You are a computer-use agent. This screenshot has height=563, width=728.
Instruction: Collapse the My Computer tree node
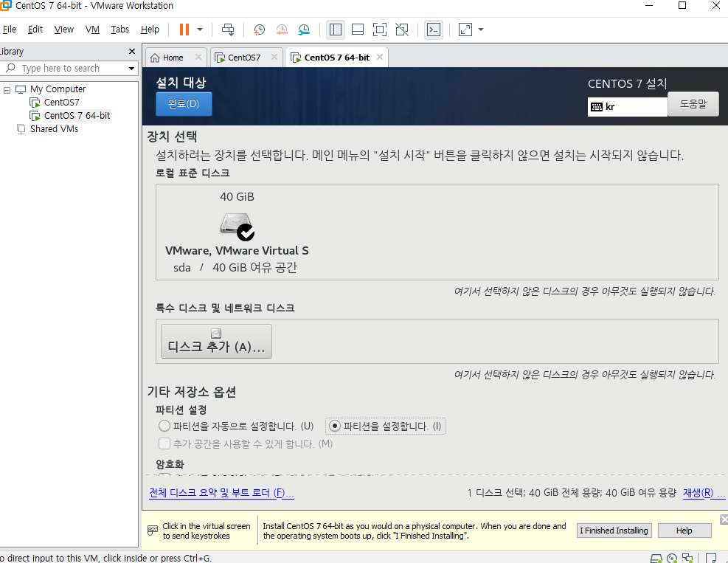point(7,90)
